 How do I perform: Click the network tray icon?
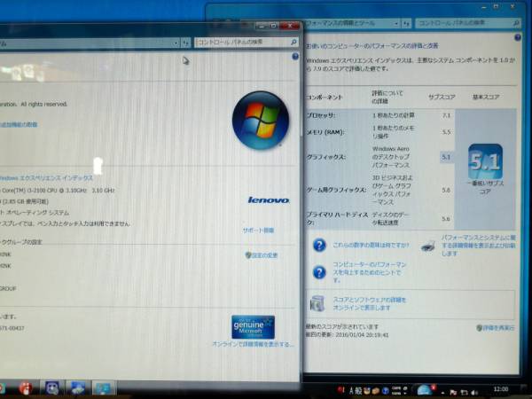click(464, 392)
